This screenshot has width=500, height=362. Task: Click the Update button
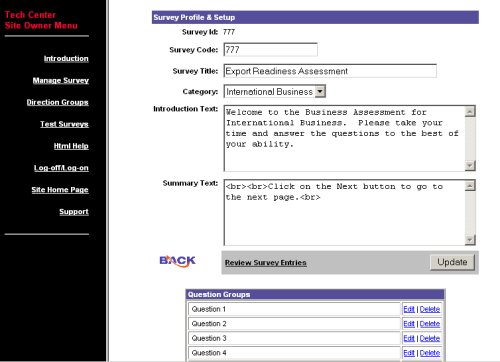(452, 262)
